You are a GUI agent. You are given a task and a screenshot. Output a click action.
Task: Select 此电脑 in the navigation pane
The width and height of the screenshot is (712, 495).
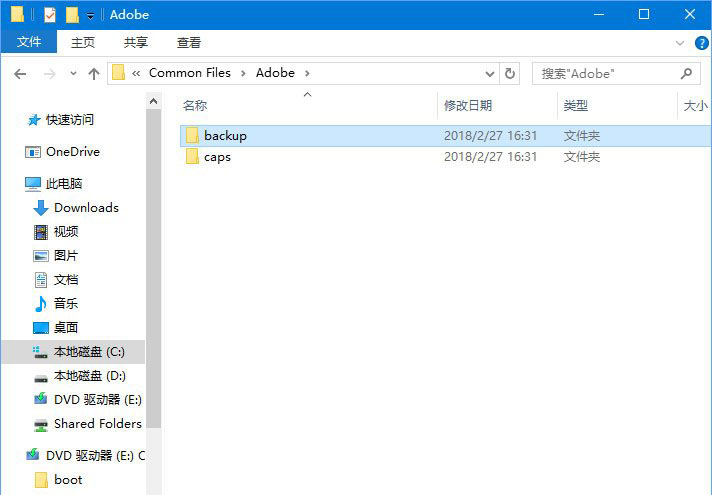(x=64, y=183)
